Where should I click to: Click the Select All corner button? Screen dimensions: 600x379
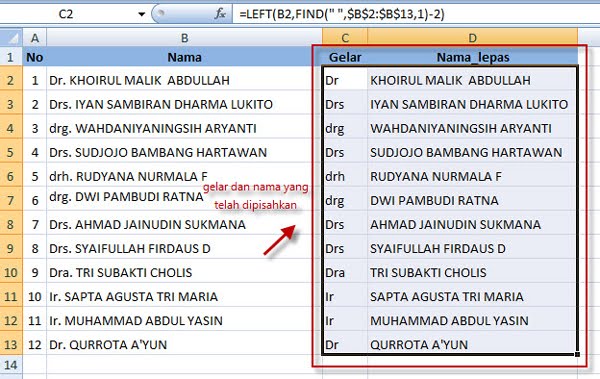11,38
